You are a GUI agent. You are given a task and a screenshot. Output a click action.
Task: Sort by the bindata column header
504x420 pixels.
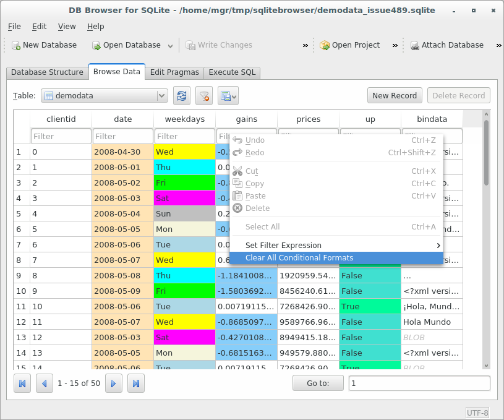[x=432, y=119]
